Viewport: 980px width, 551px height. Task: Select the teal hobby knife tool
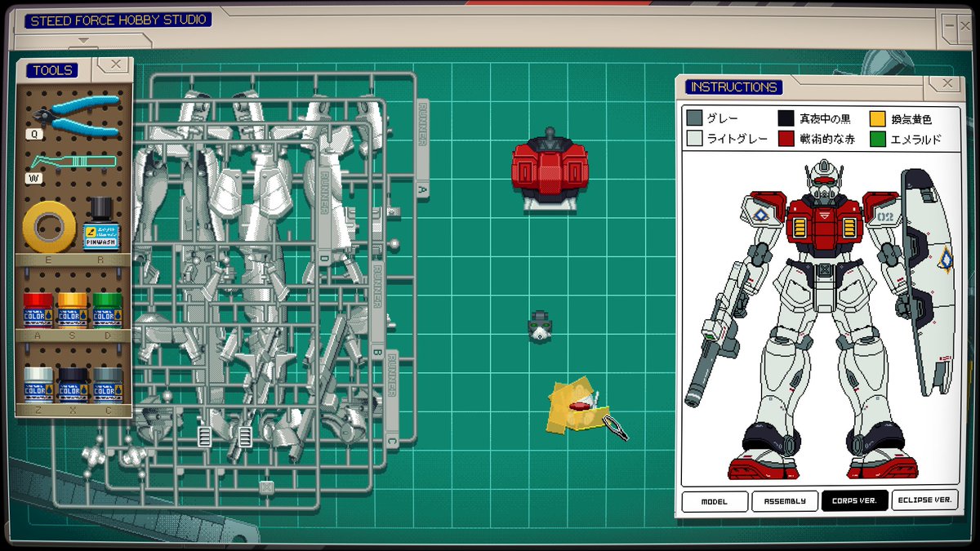pos(73,162)
